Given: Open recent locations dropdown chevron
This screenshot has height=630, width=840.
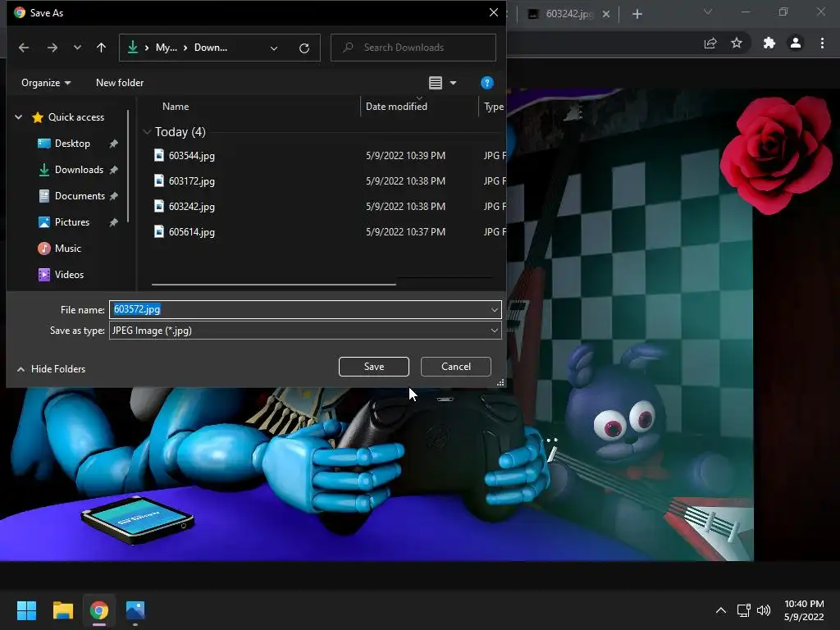Looking at the screenshot, I should click(77, 48).
